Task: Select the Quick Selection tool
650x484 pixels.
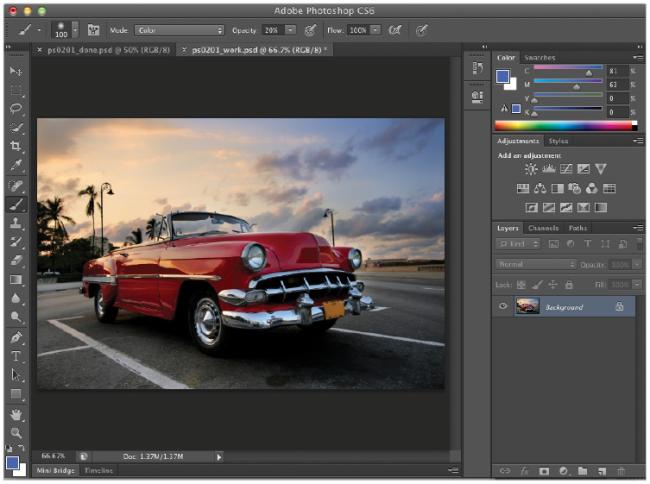Action: coord(16,127)
